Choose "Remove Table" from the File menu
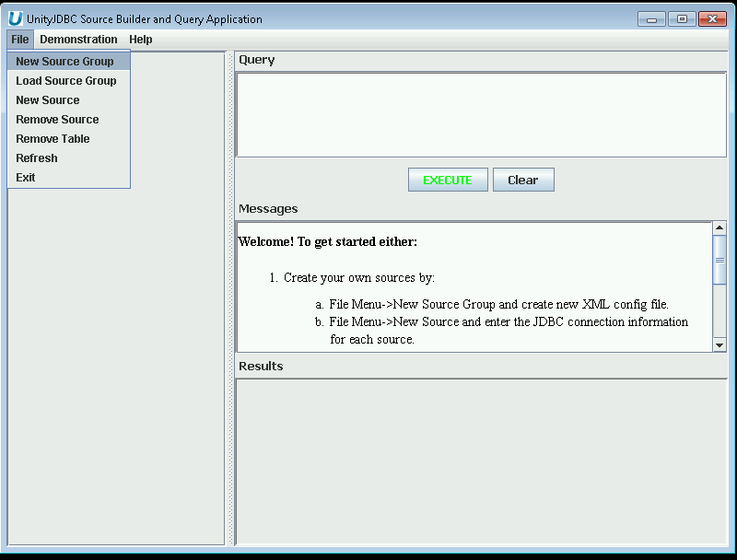The image size is (737, 560). point(52,138)
